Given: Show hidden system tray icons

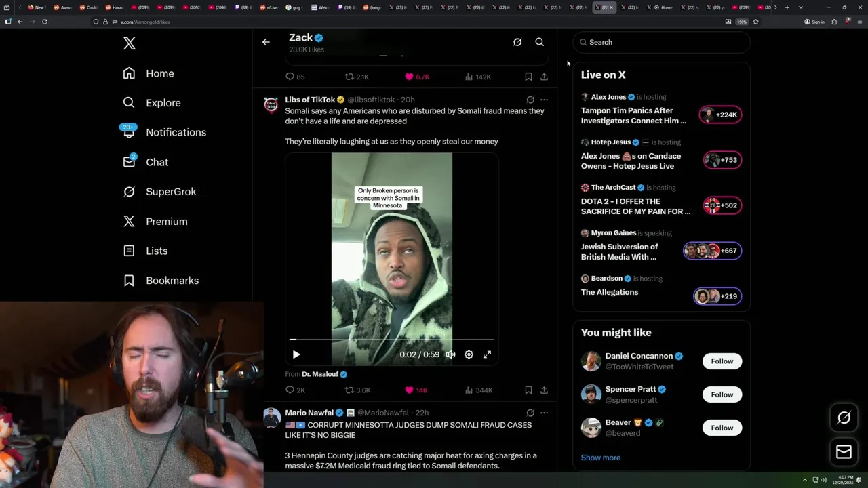Looking at the screenshot, I should tap(805, 480).
